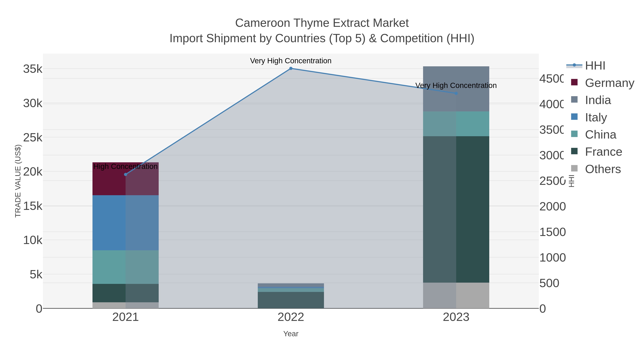This screenshot has height=362, width=644.
Task: Click the subtitle 'Import Shipment by Countries'
Action: (247, 38)
